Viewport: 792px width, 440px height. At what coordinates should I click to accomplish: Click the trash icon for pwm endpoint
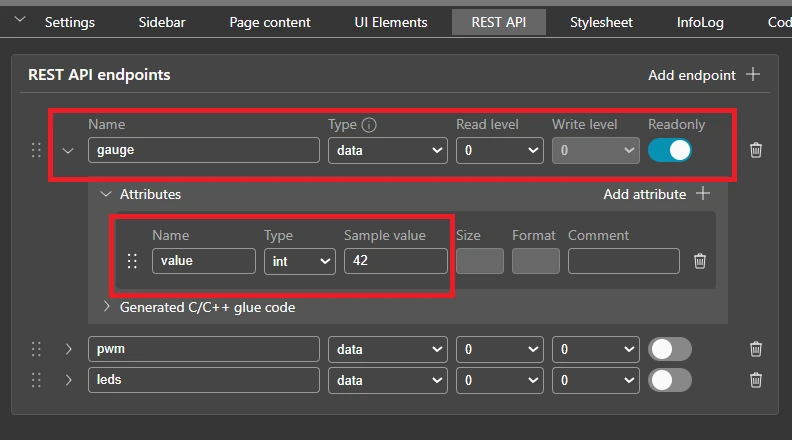(x=756, y=349)
